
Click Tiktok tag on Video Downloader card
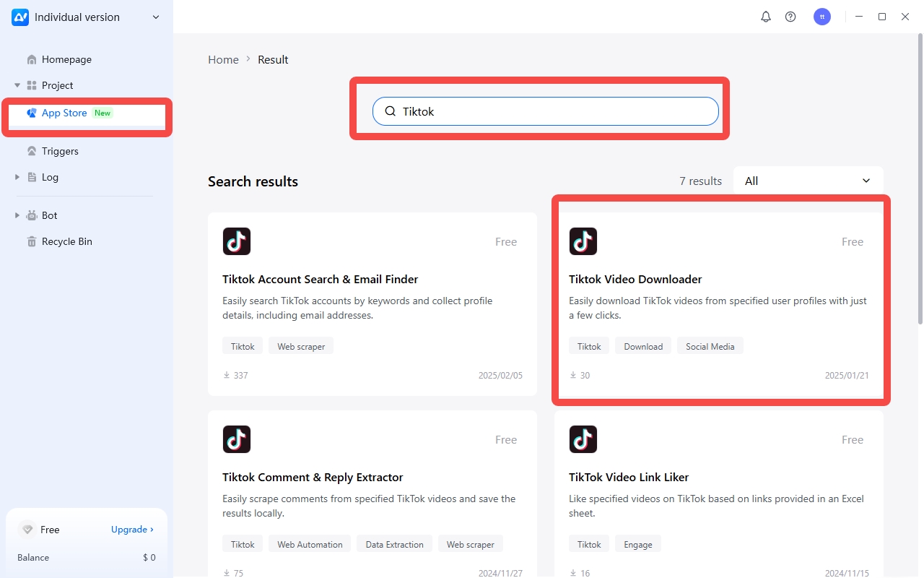(589, 346)
